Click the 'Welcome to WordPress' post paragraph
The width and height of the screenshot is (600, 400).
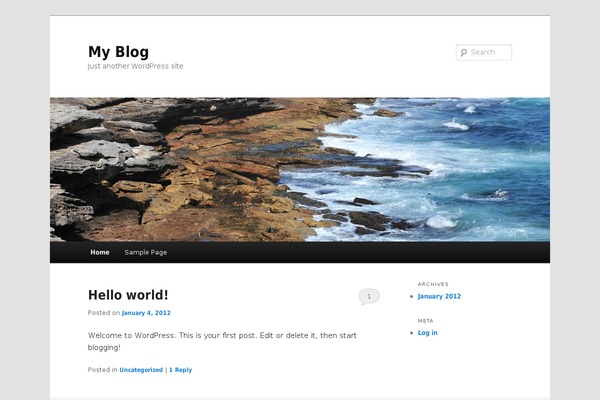(222, 341)
